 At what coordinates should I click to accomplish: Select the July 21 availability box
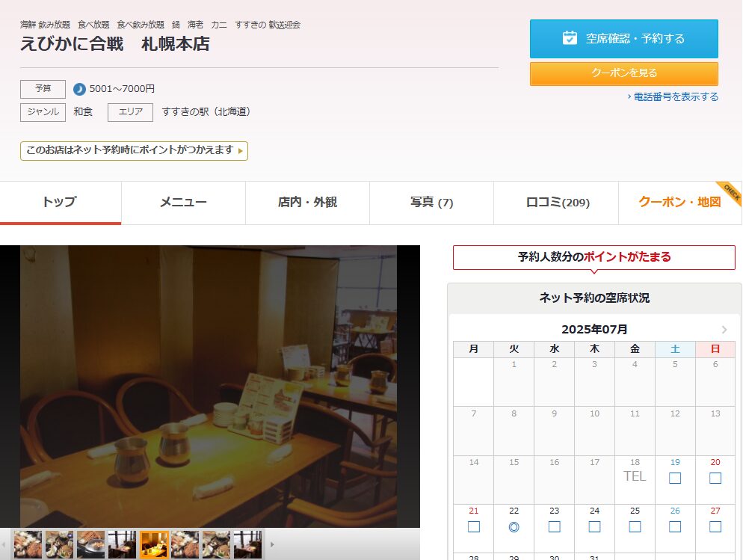(473, 526)
